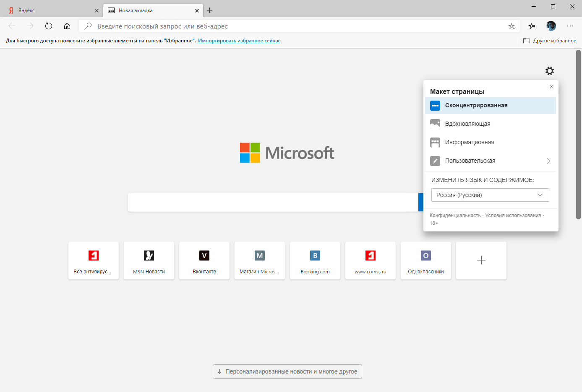Click the browser refresh icon

[49, 26]
